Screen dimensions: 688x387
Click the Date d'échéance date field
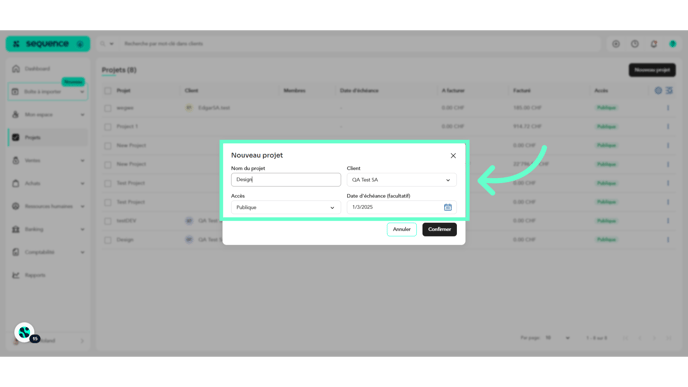point(401,207)
